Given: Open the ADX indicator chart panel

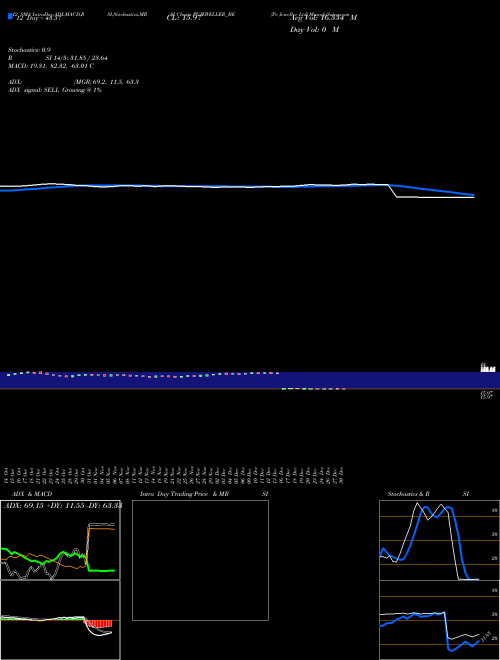Looking at the screenshot, I should click(60, 540).
